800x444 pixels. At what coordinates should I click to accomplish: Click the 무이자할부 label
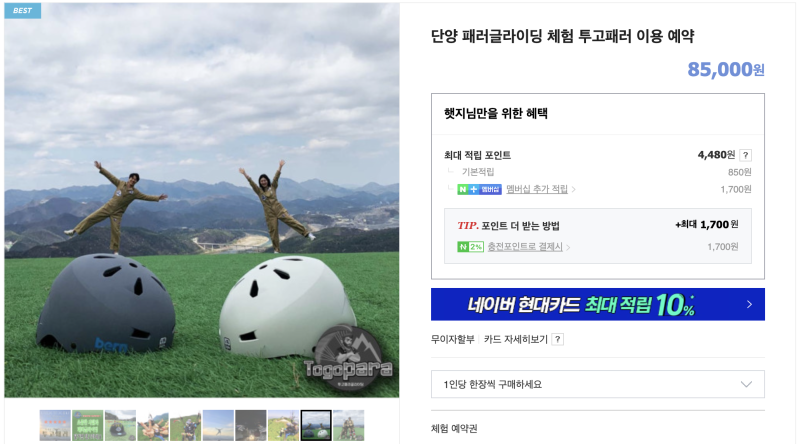[453, 339]
